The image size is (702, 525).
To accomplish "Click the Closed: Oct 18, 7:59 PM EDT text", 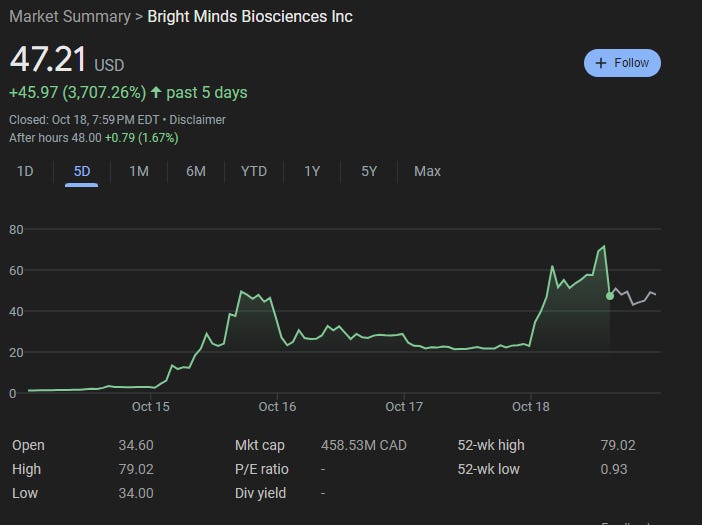I will (84, 120).
